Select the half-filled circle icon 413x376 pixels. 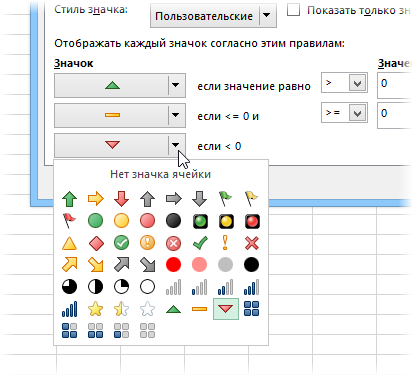point(96,287)
